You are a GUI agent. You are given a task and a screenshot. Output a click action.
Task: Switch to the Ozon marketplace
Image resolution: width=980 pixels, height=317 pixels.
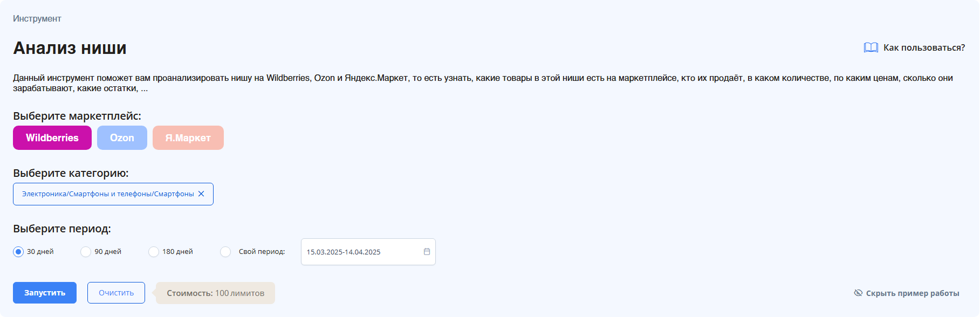[x=122, y=138]
